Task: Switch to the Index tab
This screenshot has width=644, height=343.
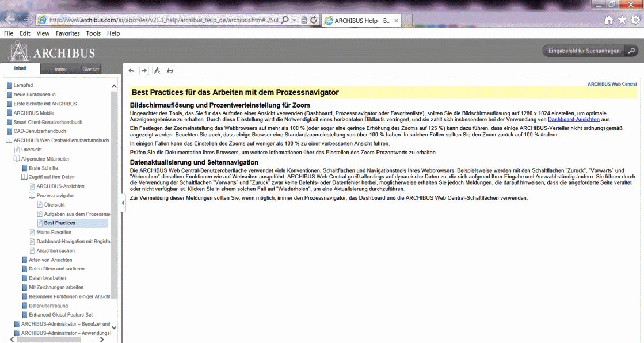Action: tap(60, 70)
